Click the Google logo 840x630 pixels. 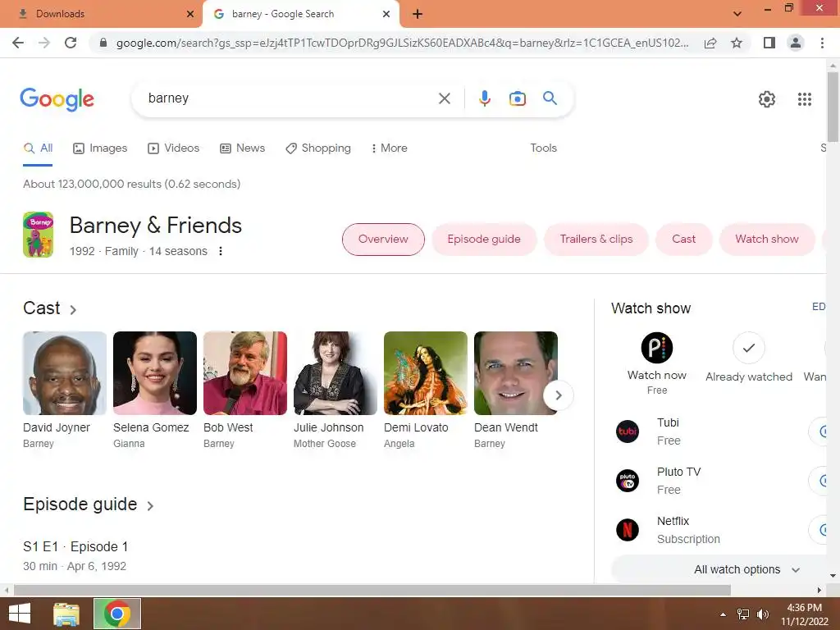[57, 99]
